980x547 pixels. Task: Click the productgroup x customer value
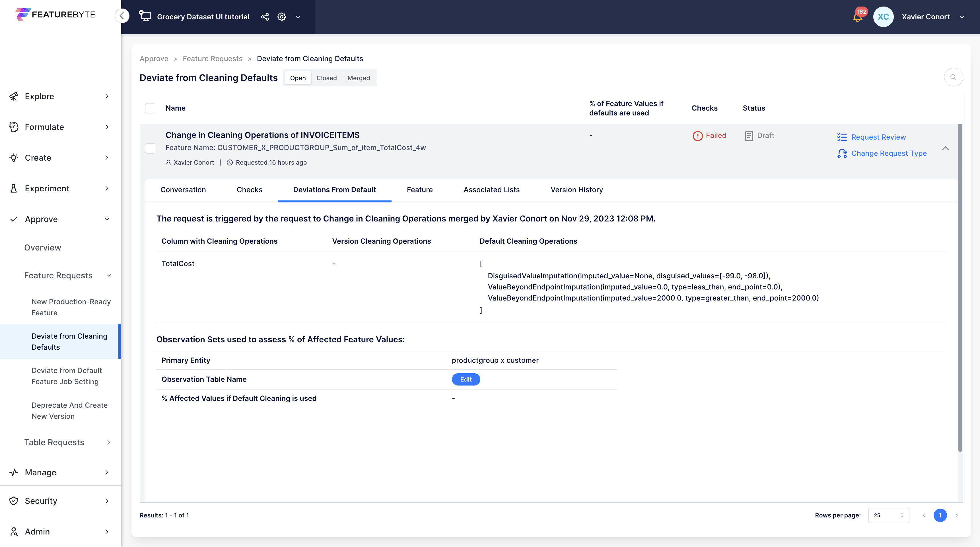495,360
